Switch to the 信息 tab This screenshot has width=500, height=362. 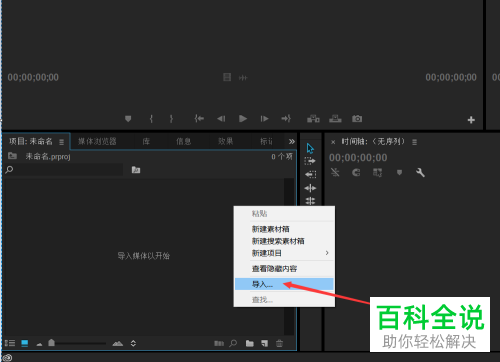point(184,141)
